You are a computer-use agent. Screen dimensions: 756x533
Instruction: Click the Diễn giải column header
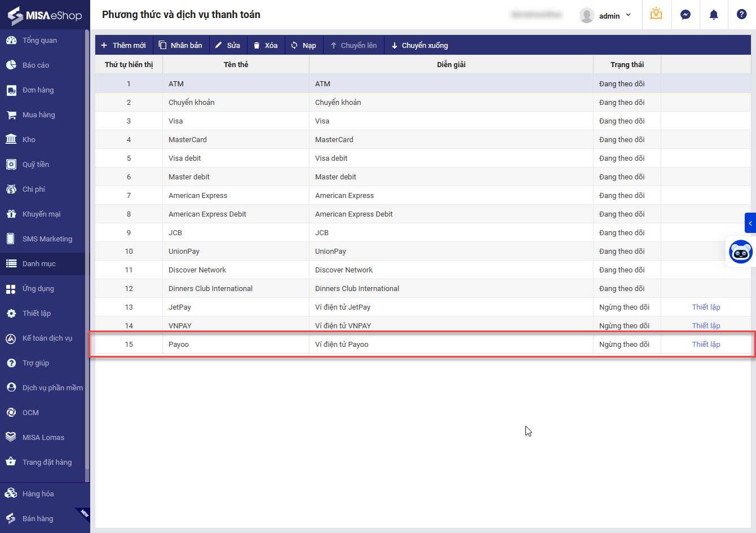tap(451, 65)
